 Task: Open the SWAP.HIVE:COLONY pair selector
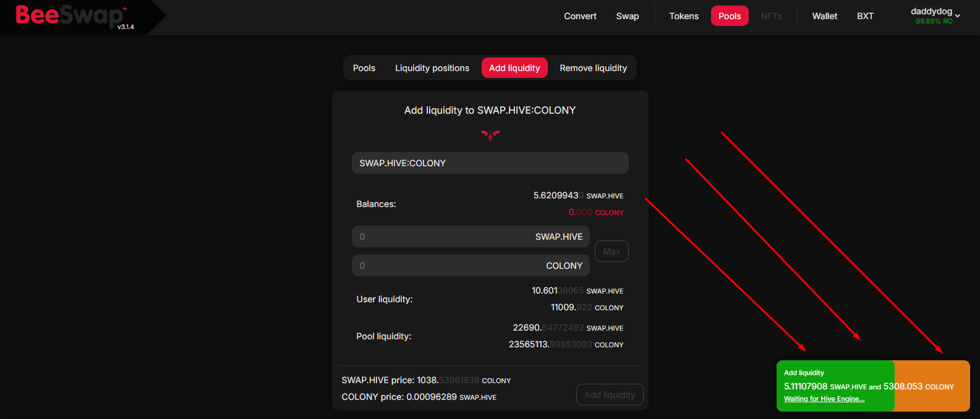490,163
